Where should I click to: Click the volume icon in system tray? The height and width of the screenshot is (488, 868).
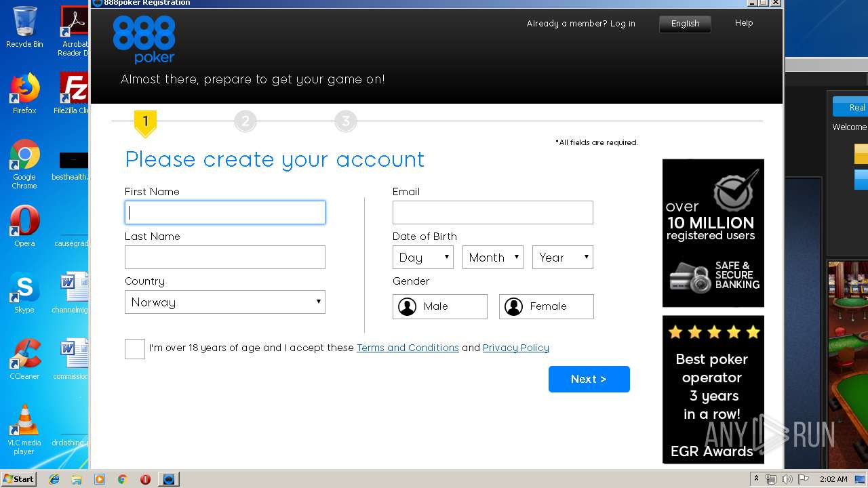click(x=787, y=479)
